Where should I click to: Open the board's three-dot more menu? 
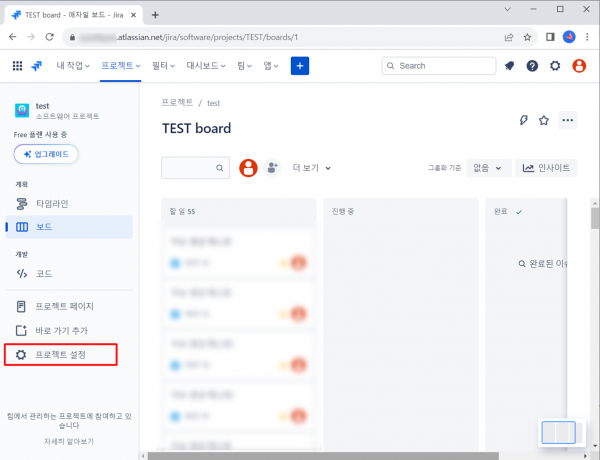click(x=568, y=120)
